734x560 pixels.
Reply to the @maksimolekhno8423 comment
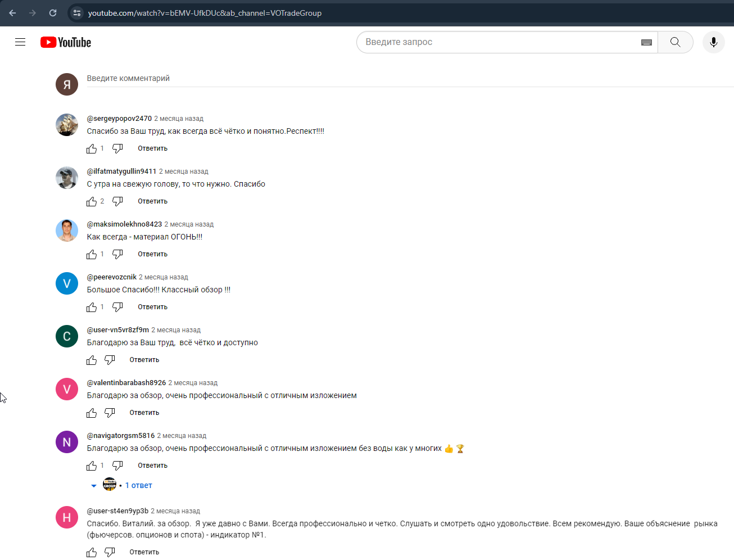[153, 254]
